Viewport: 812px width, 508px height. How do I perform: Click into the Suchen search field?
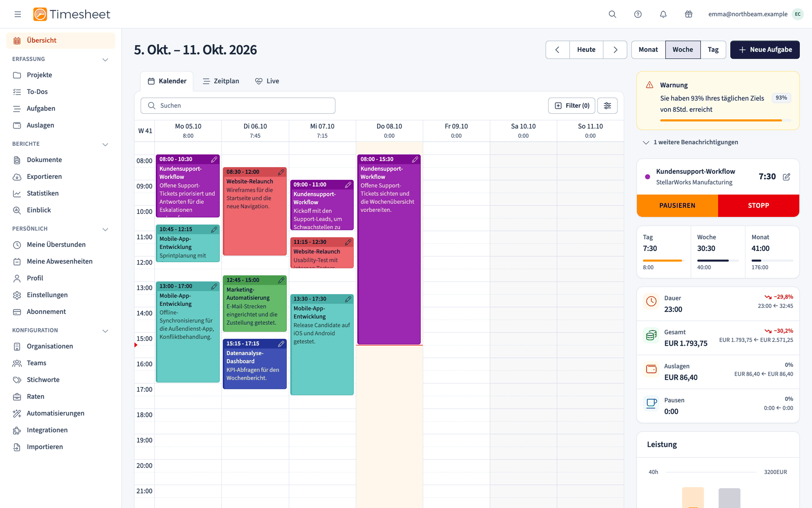[238, 106]
